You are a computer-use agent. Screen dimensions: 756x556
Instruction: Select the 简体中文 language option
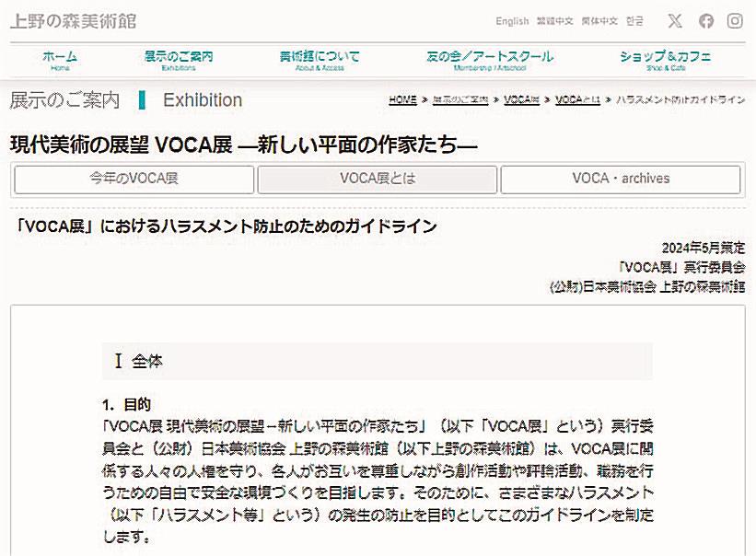tap(599, 20)
